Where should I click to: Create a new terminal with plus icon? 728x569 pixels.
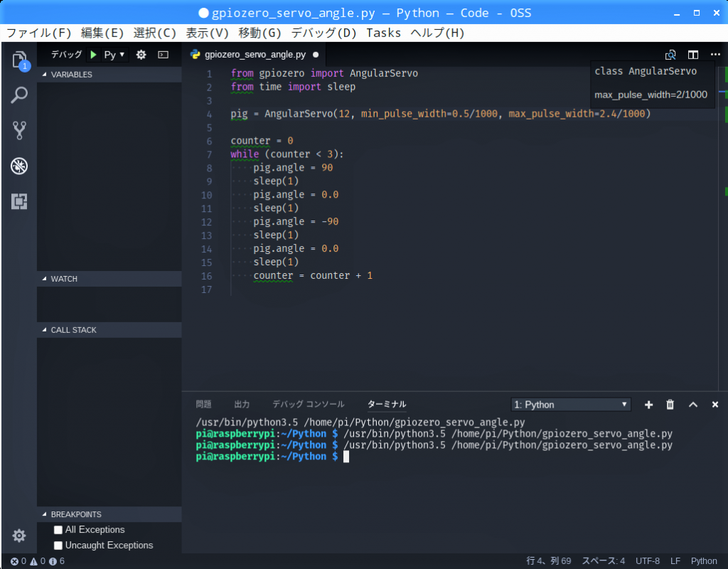(x=648, y=405)
